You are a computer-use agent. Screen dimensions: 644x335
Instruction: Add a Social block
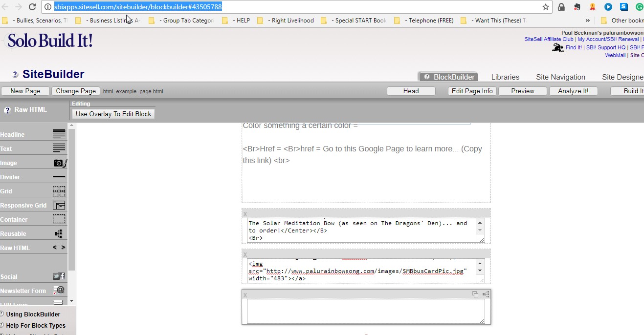33,276
